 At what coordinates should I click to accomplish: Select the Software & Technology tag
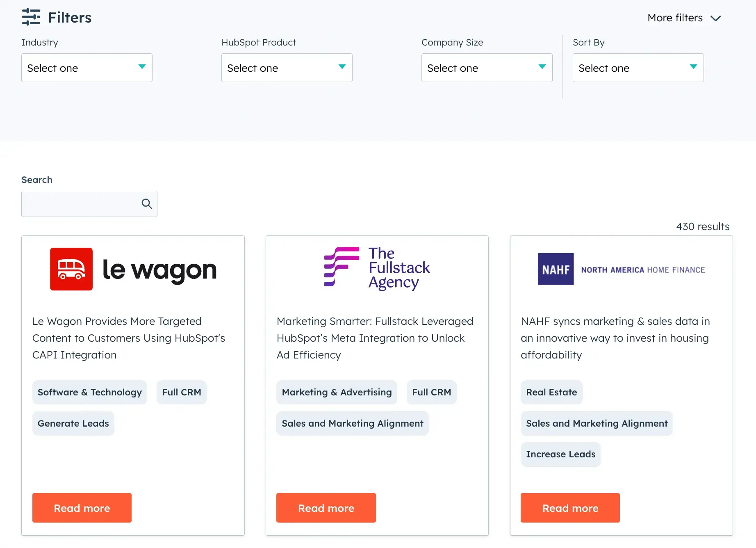(90, 392)
